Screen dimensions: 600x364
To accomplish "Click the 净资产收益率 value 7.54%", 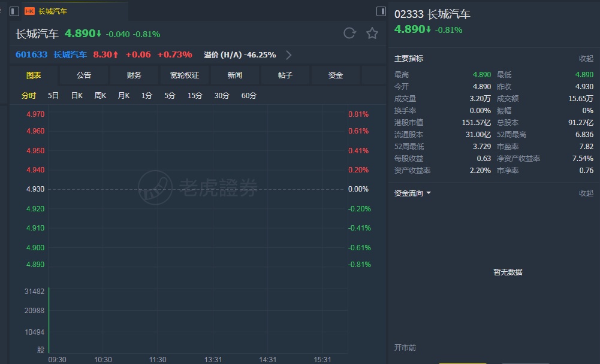I will (583, 158).
